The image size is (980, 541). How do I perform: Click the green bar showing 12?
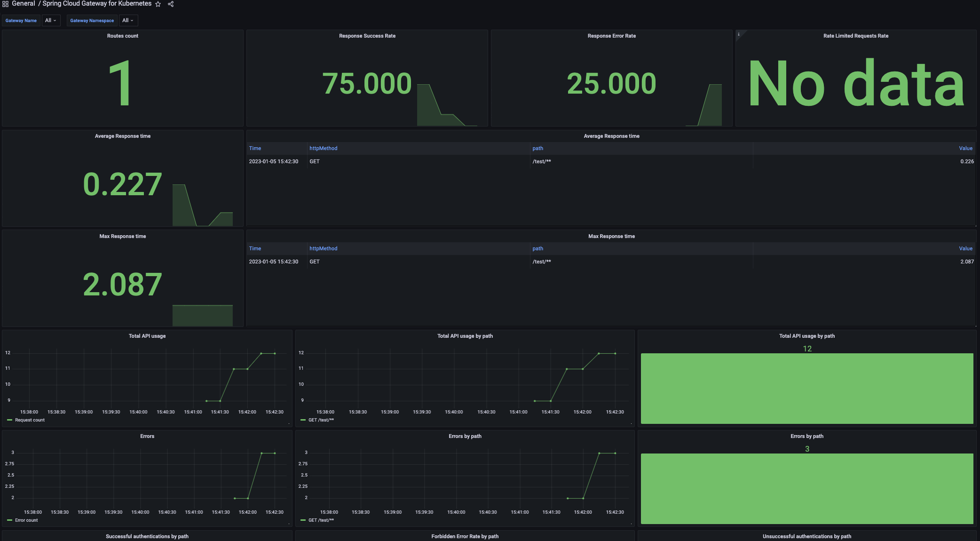pos(807,389)
